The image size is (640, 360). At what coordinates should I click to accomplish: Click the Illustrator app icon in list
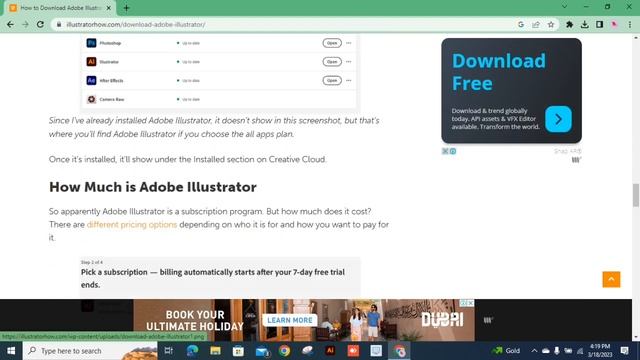pos(91,62)
